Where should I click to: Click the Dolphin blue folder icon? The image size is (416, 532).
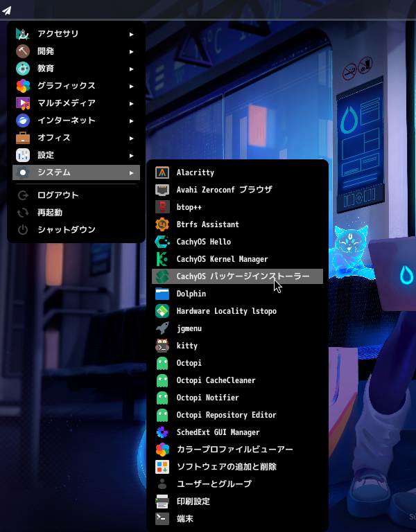[x=162, y=294]
